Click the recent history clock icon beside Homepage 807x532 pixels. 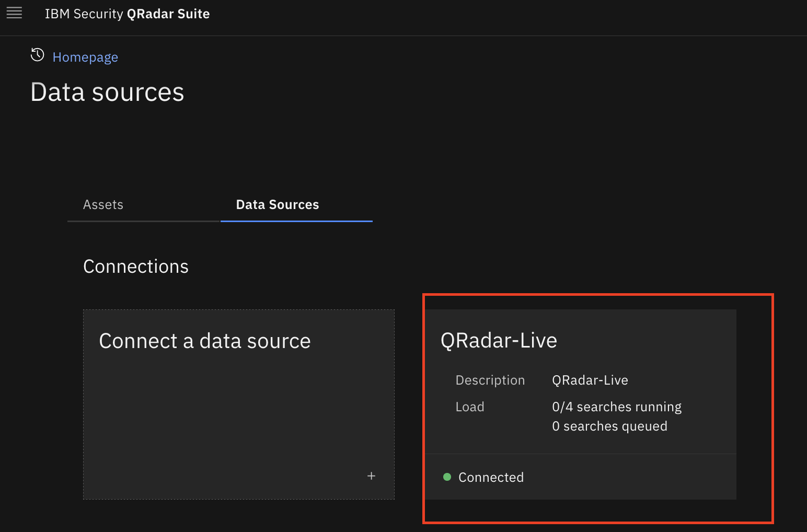pyautogui.click(x=37, y=55)
